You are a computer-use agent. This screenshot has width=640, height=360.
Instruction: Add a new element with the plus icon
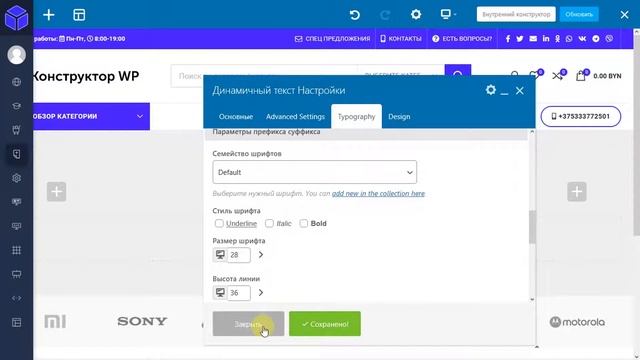coord(49,15)
